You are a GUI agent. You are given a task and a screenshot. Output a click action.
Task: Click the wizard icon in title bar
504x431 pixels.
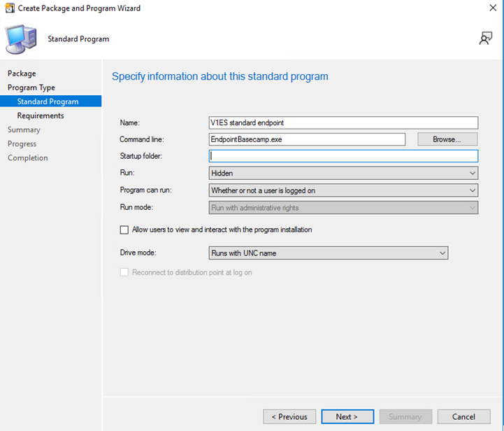(x=9, y=8)
